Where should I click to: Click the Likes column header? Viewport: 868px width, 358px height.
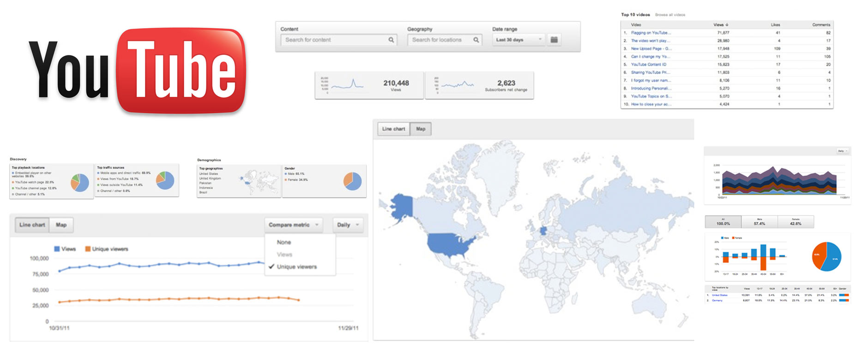(775, 25)
